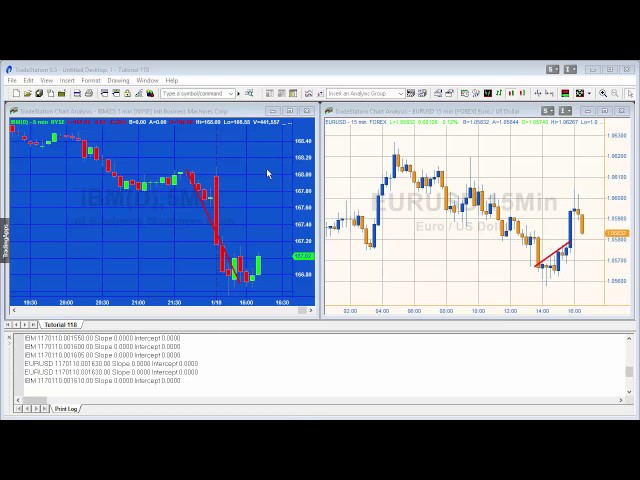The height and width of the screenshot is (480, 640).
Task: Click the Type a symbol/command field
Action: click(x=194, y=94)
